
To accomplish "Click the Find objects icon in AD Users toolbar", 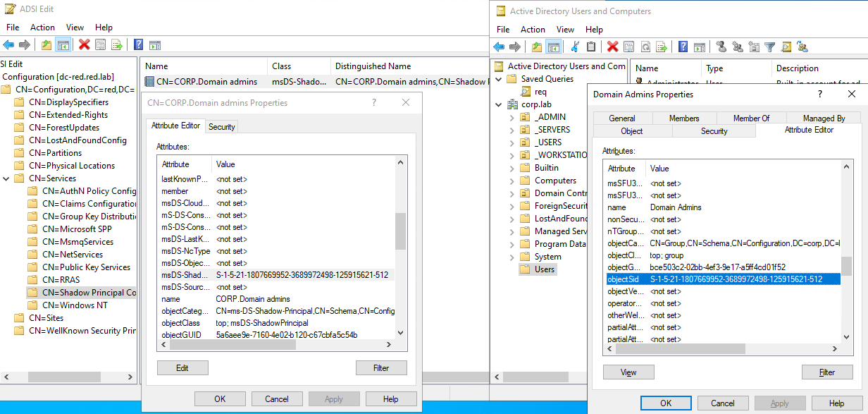I will click(x=786, y=47).
